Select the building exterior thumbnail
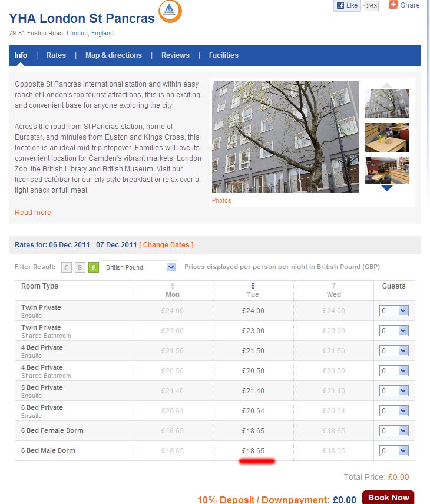The width and height of the screenshot is (430, 504). (387, 104)
